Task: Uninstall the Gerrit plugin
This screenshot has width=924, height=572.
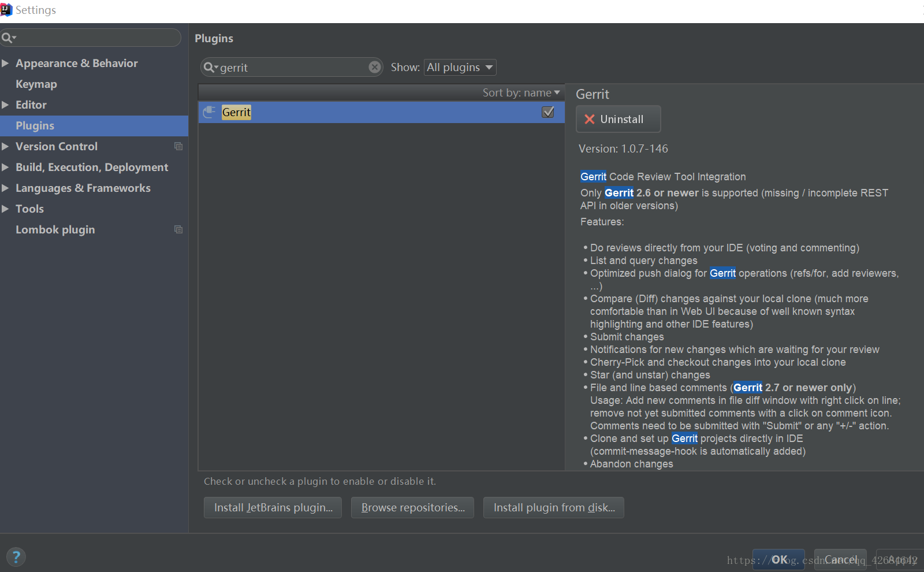Action: [619, 119]
